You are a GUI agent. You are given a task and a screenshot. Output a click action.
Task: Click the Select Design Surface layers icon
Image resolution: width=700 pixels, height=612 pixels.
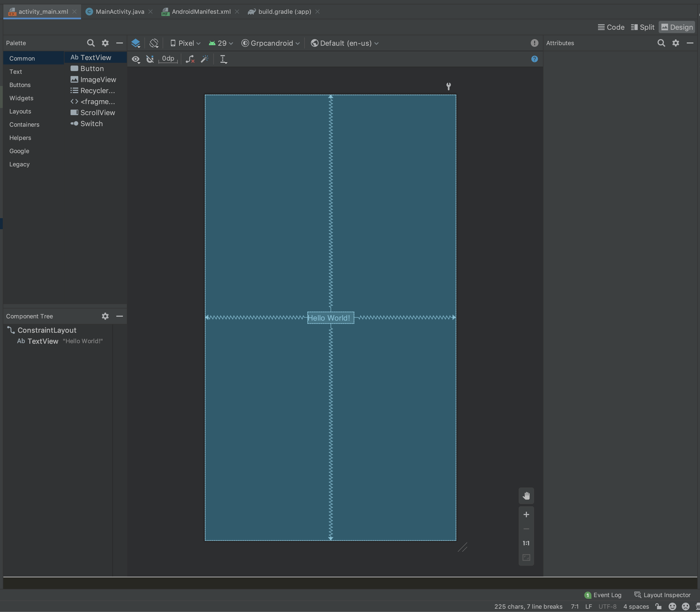click(136, 43)
